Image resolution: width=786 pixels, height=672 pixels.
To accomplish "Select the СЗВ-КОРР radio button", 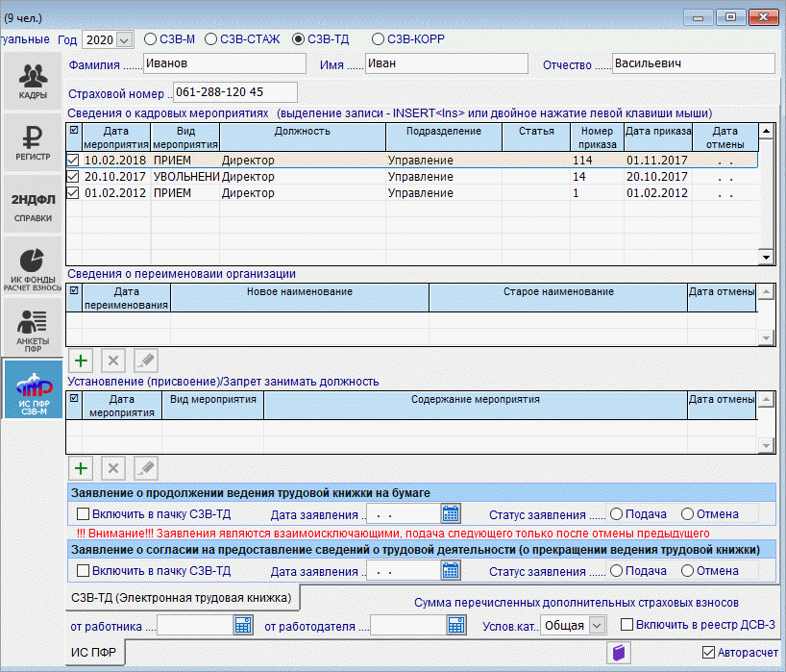I will point(378,39).
